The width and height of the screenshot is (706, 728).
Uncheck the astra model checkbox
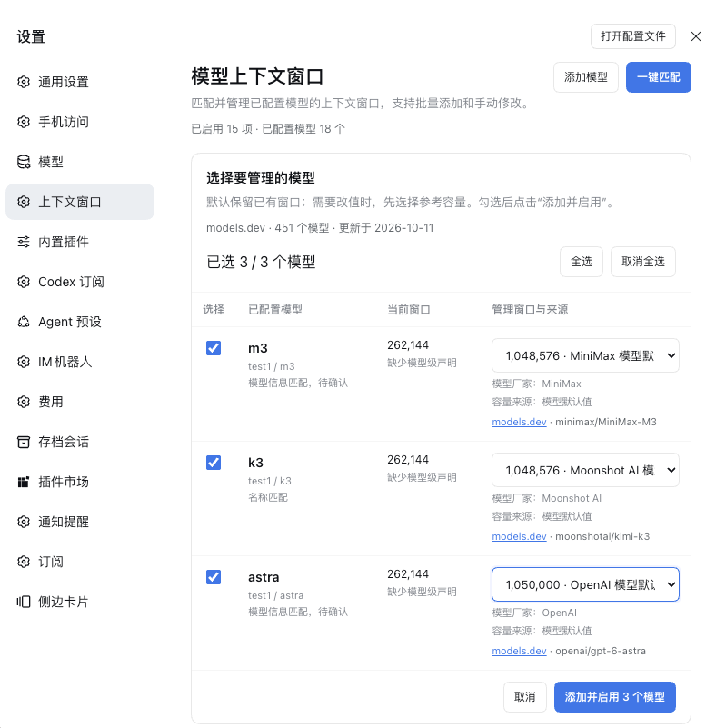214,577
